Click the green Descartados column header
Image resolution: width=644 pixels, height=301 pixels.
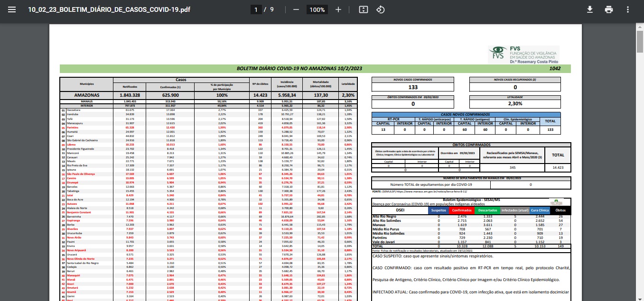pos(487,210)
